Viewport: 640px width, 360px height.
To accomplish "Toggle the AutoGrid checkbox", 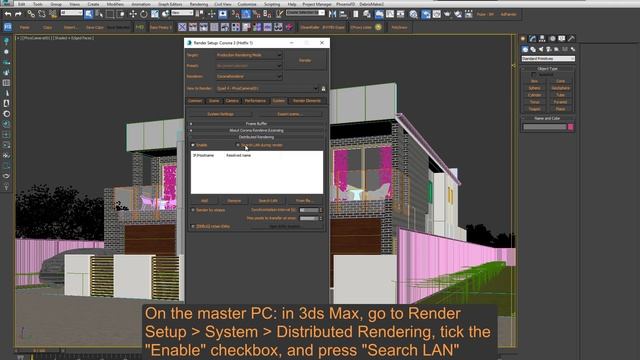I will (x=535, y=75).
